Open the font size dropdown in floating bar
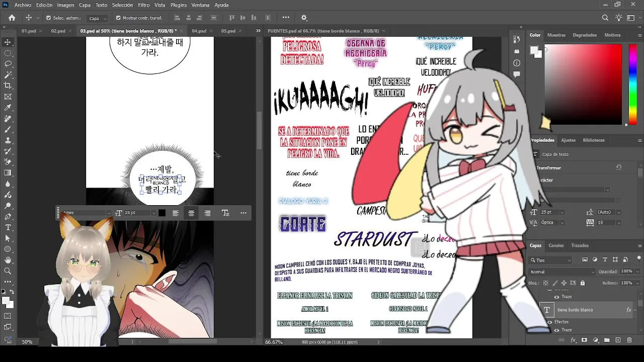The image size is (644, 362). [x=154, y=213]
